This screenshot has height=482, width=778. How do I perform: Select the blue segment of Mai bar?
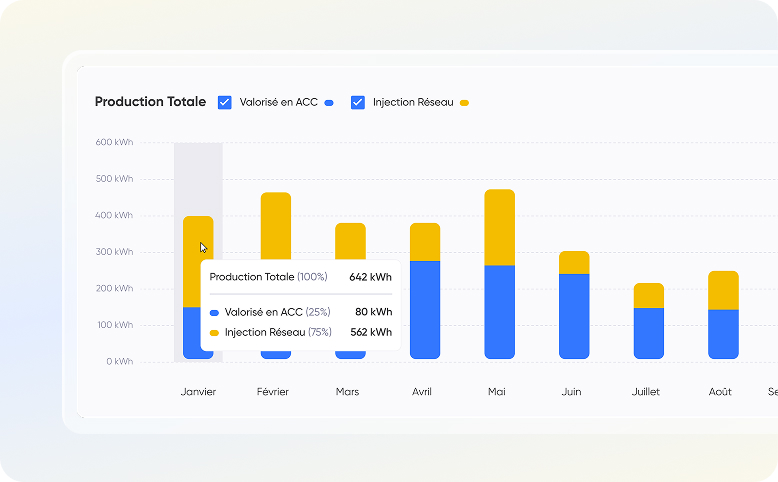[x=500, y=312]
